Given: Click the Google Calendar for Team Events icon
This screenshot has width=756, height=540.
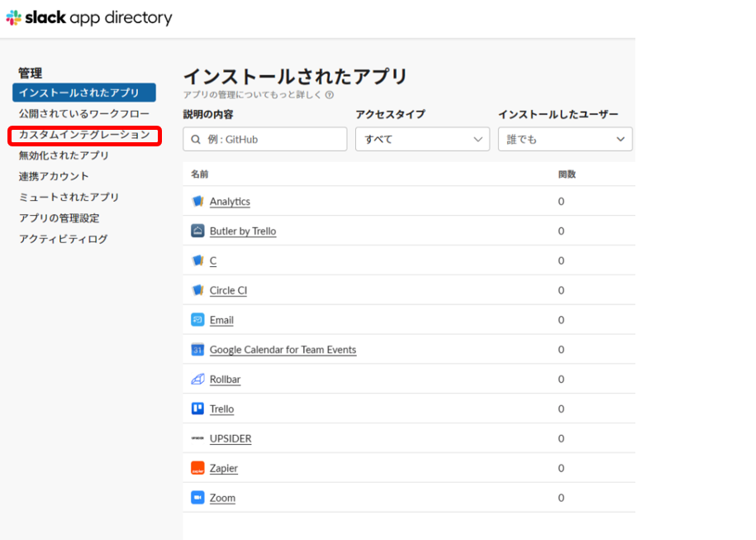Looking at the screenshot, I should tap(197, 349).
